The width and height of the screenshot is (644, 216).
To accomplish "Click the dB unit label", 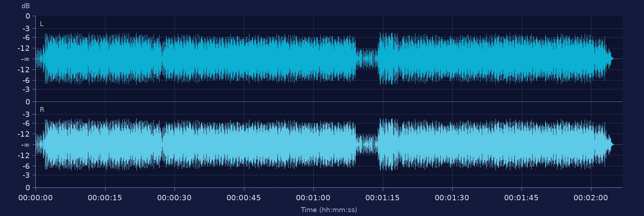I will [x=26, y=6].
